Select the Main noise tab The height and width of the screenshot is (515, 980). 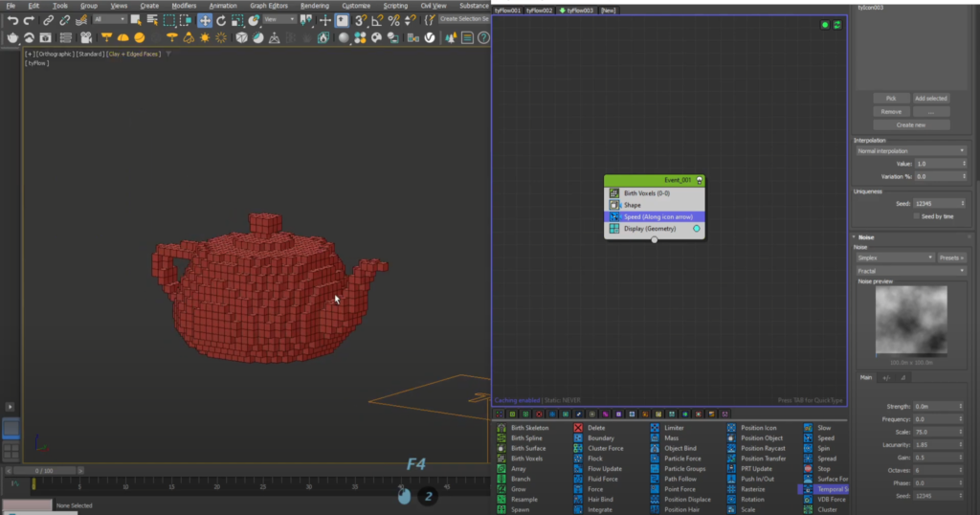point(865,377)
